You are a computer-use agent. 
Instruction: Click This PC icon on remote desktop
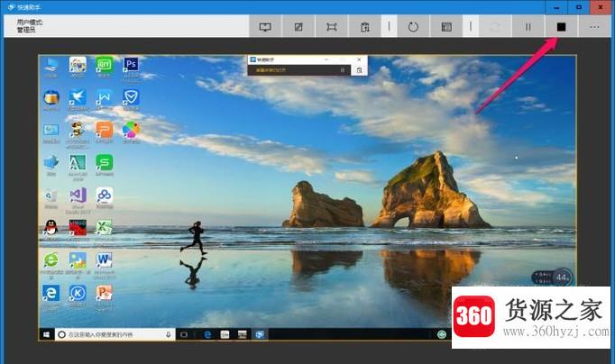pos(51,67)
